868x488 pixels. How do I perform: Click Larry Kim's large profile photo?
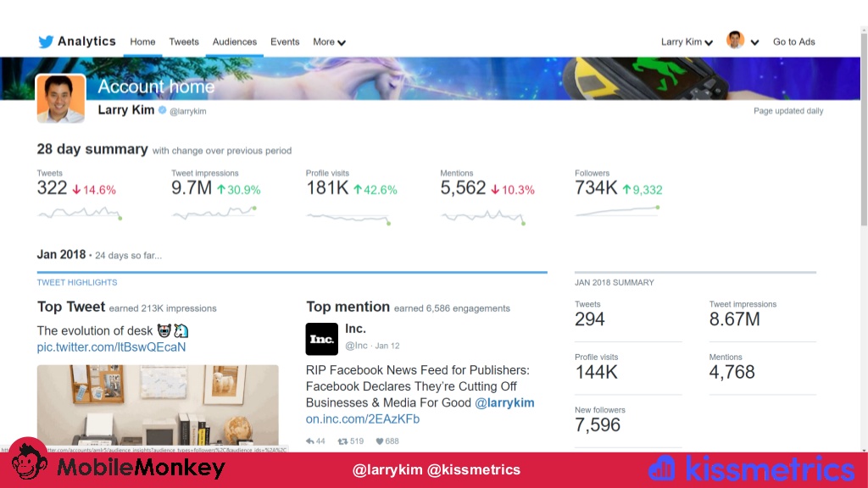pyautogui.click(x=61, y=98)
